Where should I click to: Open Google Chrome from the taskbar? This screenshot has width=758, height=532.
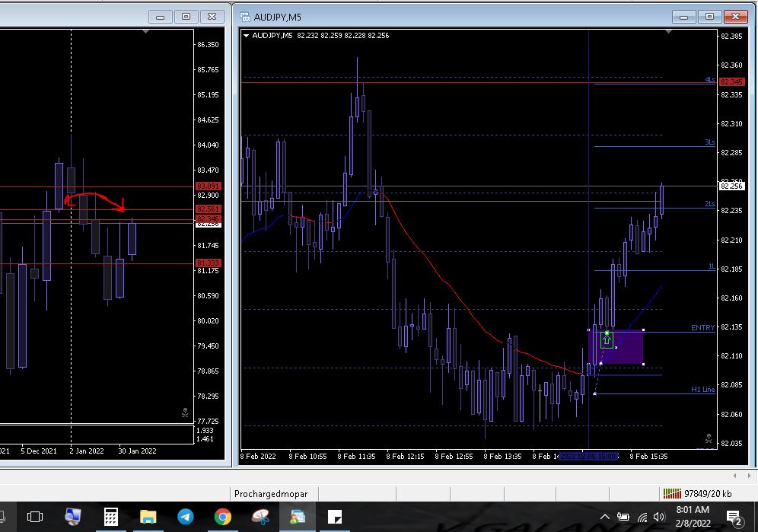tap(223, 517)
